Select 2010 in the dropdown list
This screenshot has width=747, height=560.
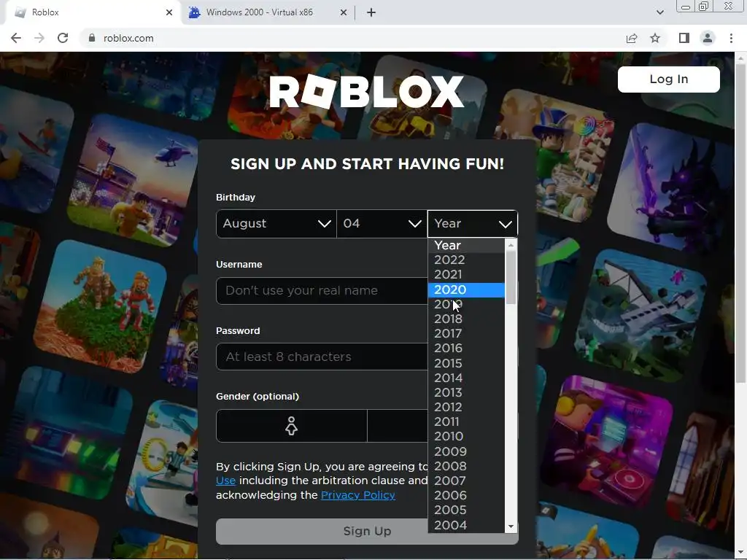[466, 437]
